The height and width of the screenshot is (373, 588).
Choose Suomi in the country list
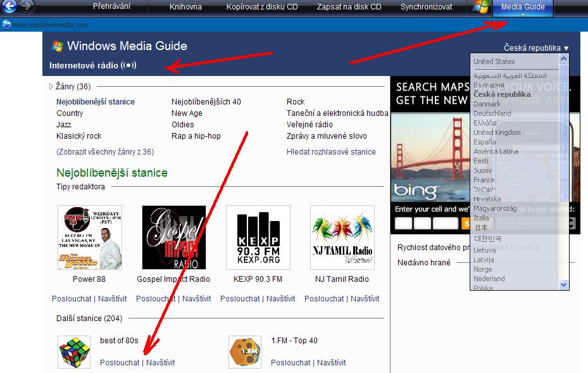point(482,170)
